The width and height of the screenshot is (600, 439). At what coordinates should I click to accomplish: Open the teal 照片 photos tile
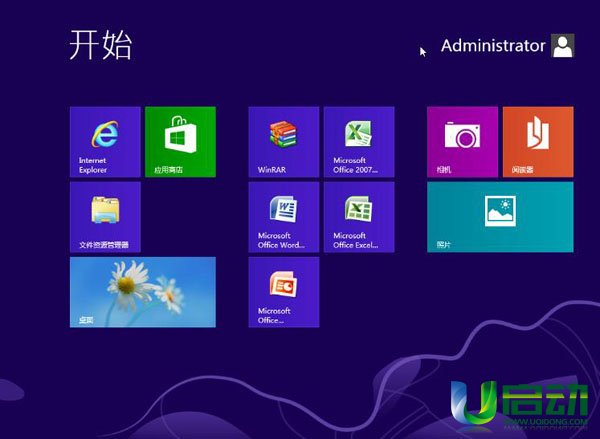(500, 217)
